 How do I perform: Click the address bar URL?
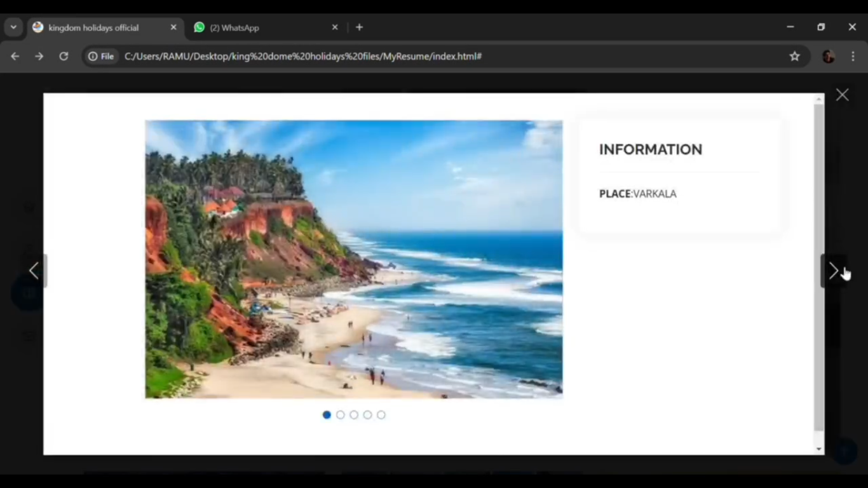303,57
